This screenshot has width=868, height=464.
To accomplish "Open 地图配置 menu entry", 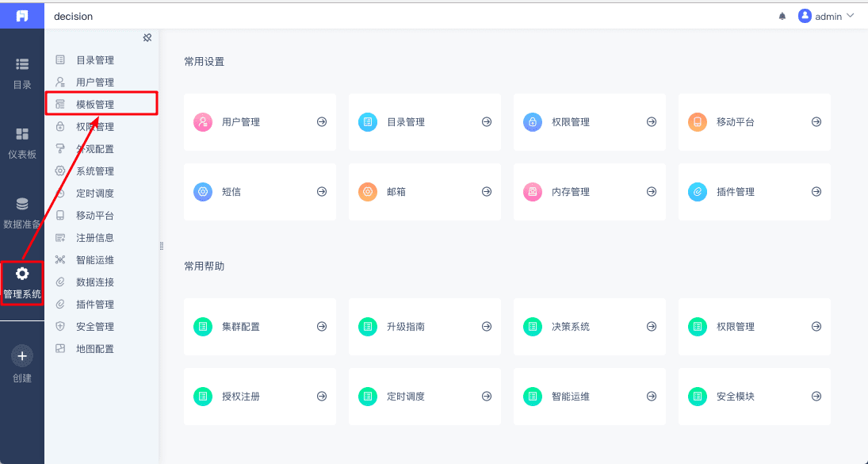I will tap(95, 349).
